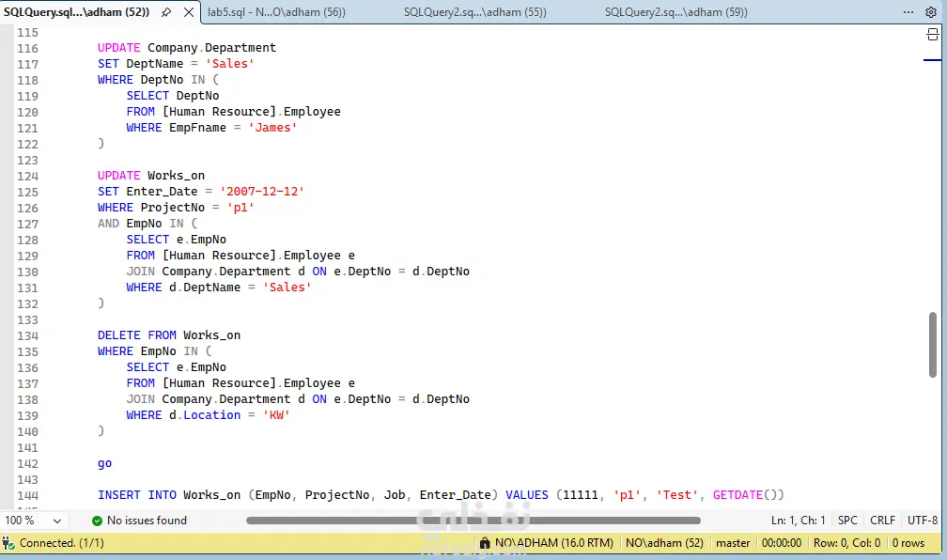Click the UTF-8 encoding indicator
947x560 pixels.
click(x=923, y=521)
